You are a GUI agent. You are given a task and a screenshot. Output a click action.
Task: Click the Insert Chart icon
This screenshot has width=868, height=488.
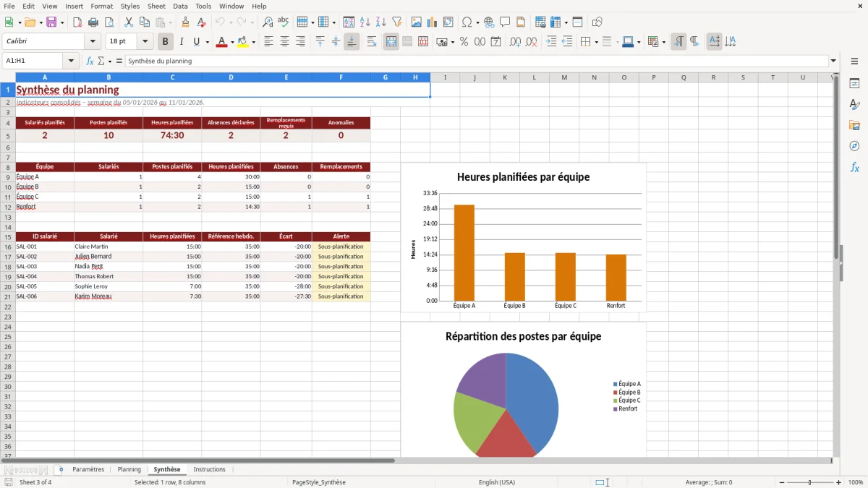(433, 22)
